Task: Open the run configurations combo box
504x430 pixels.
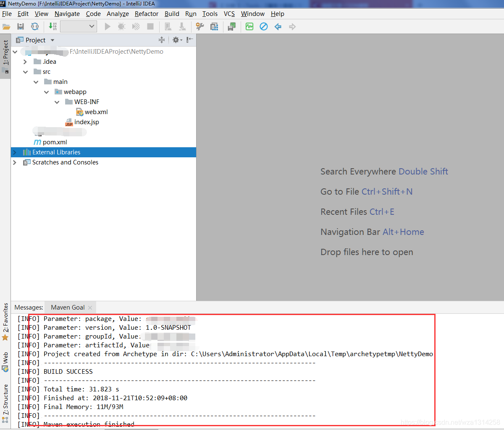Action: click(78, 26)
